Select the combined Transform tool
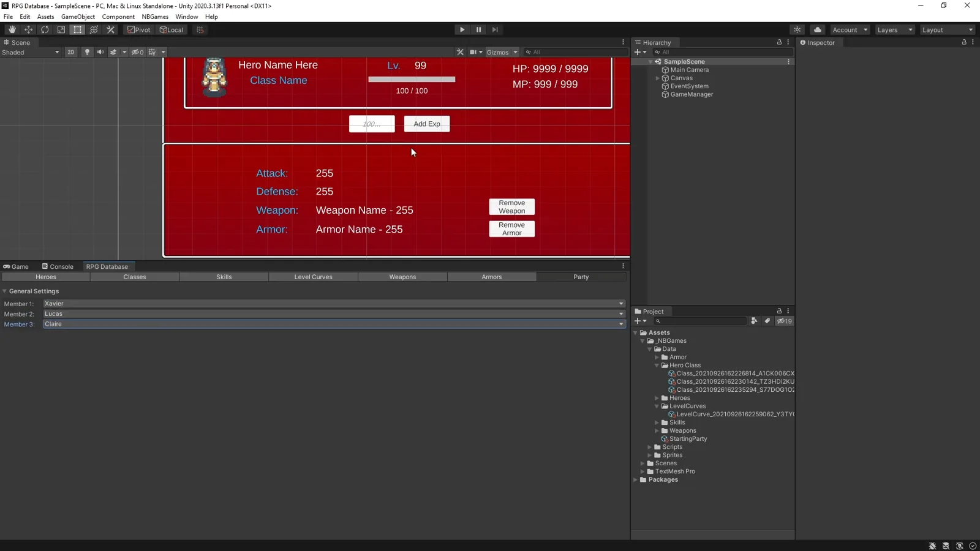This screenshot has width=980, height=551. [94, 29]
